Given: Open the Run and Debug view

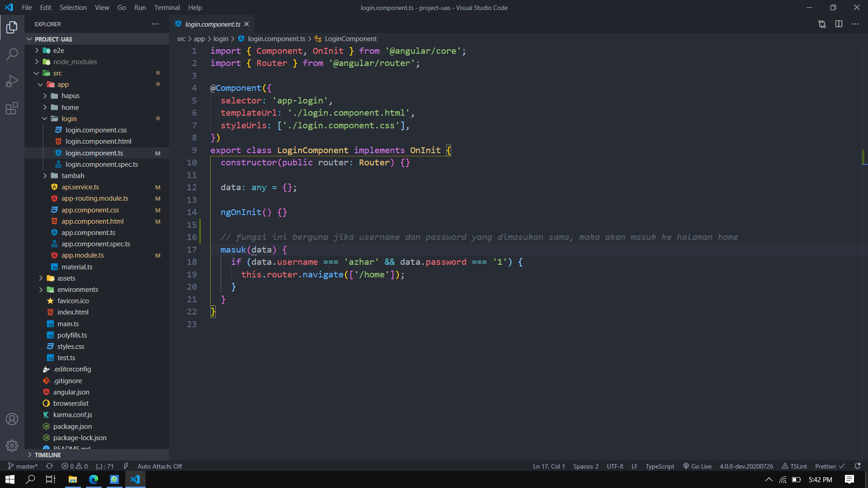Looking at the screenshot, I should click(12, 81).
